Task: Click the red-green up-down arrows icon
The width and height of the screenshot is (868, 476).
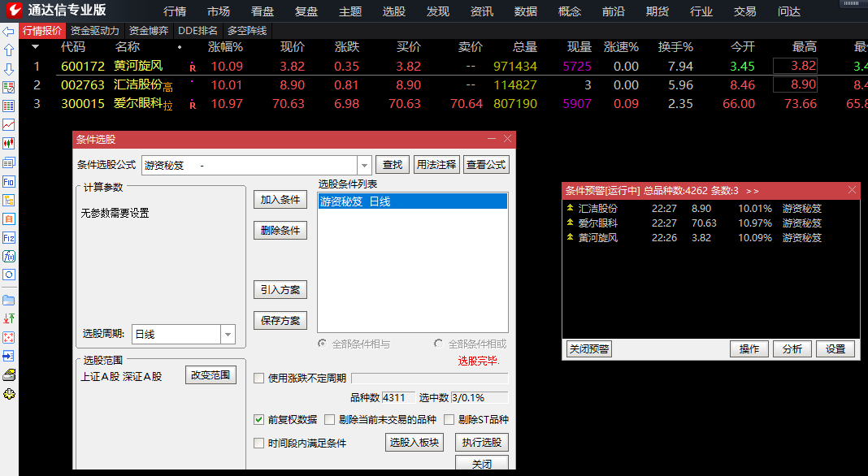Action: point(8,318)
